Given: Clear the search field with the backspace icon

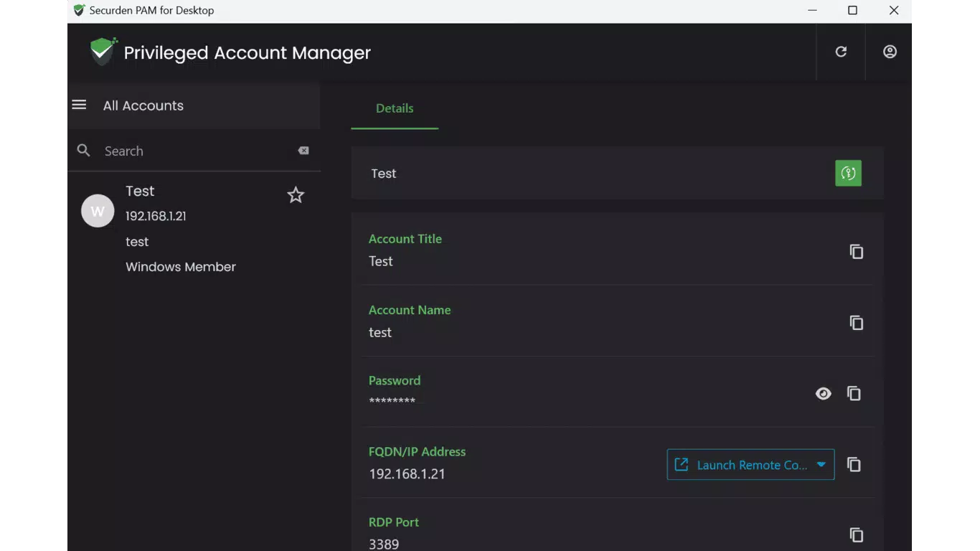Looking at the screenshot, I should (303, 151).
